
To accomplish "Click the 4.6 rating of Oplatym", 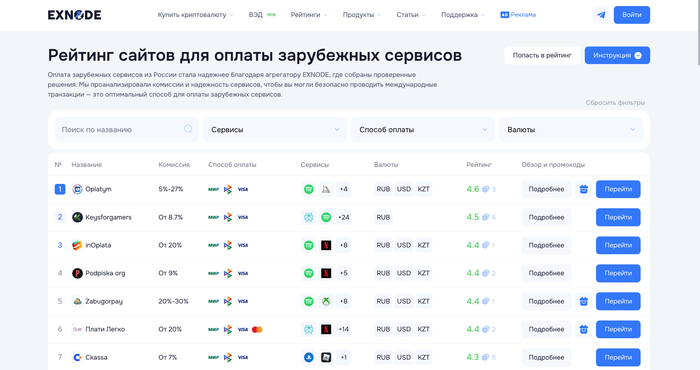I will [x=472, y=189].
